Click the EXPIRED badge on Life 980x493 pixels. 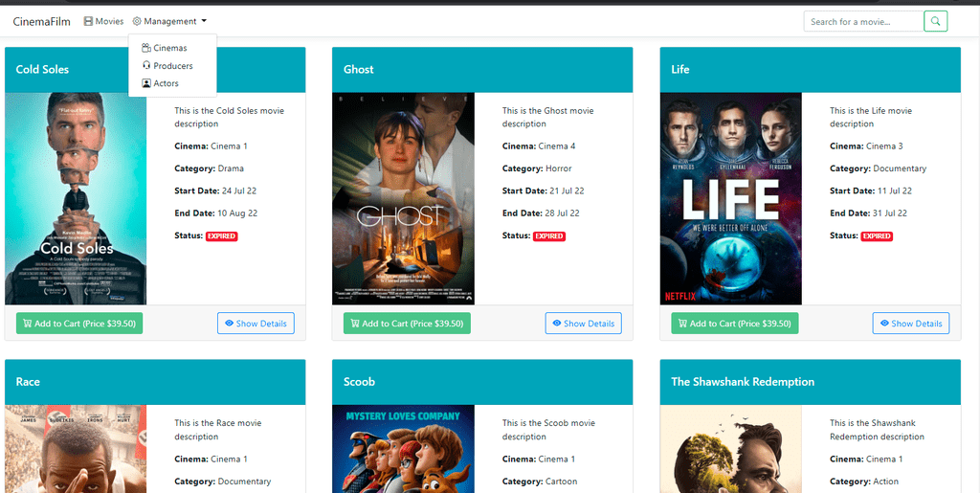(x=877, y=236)
